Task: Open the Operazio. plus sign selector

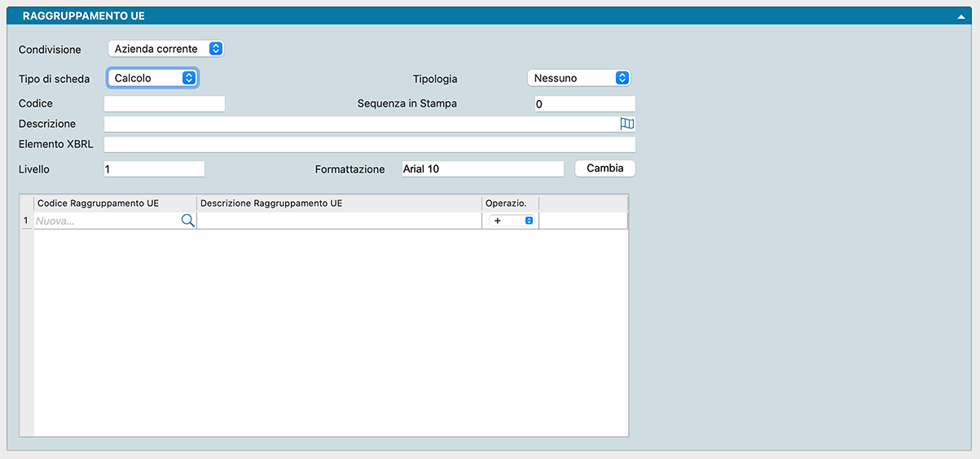Action: pos(512,221)
